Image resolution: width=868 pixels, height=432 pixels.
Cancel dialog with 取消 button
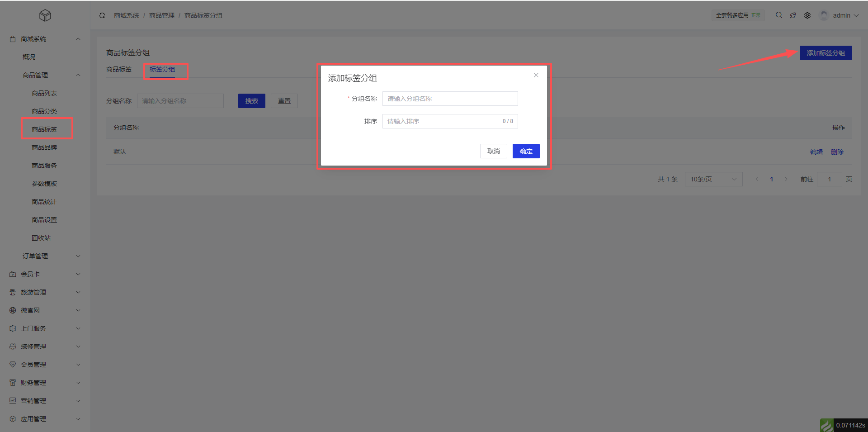pos(494,151)
